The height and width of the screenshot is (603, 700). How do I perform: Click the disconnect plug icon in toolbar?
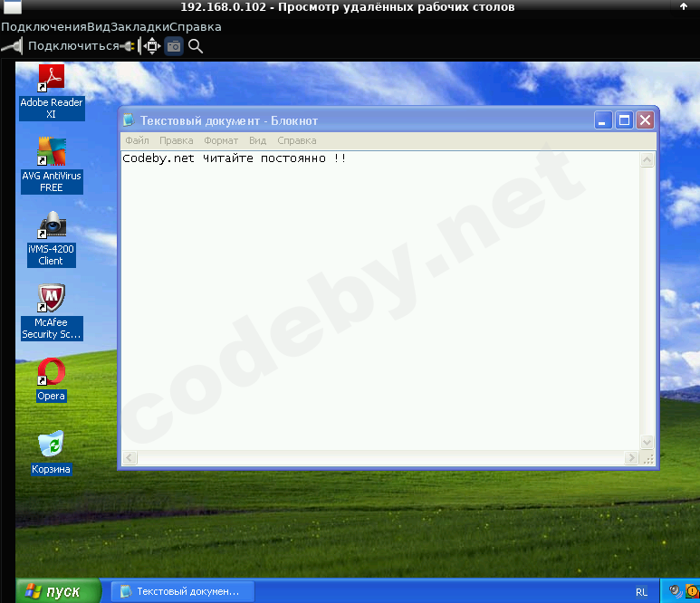point(128,46)
